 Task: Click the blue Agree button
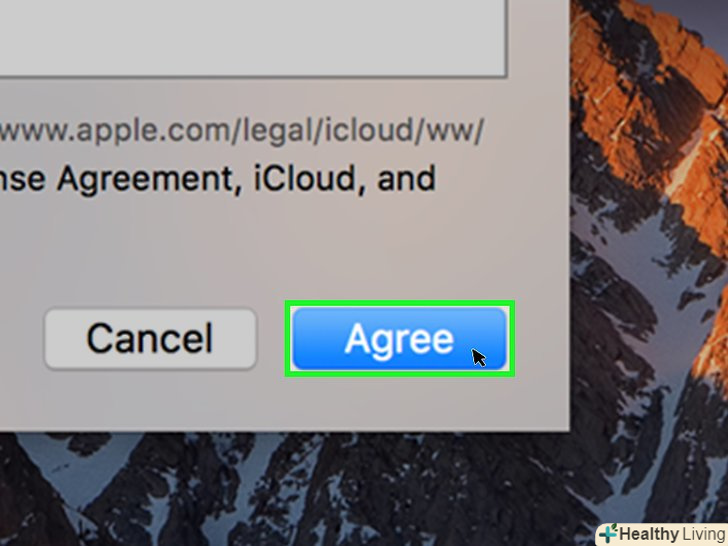tap(399, 338)
